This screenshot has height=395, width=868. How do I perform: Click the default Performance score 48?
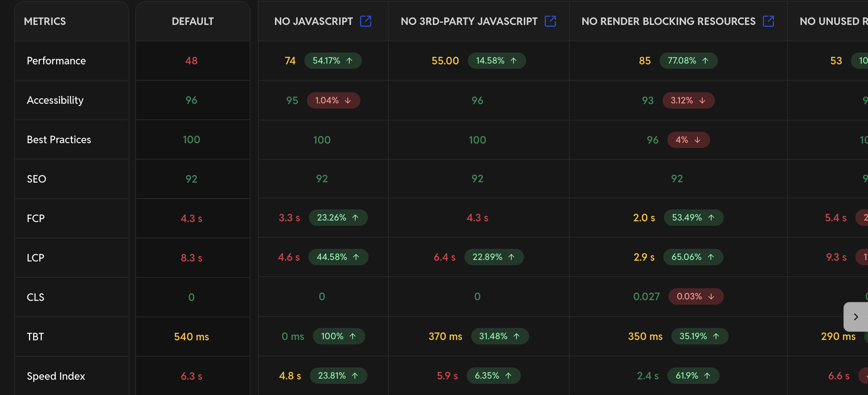191,61
